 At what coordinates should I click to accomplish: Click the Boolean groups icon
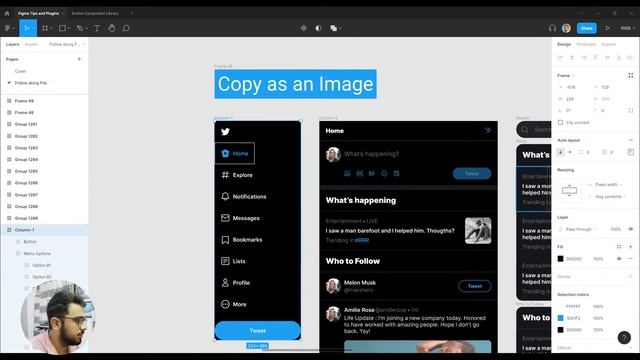coord(333,28)
